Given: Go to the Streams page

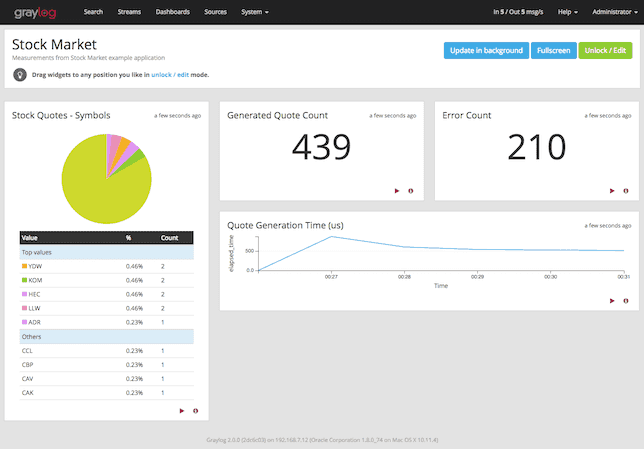Looking at the screenshot, I should pos(129,12).
